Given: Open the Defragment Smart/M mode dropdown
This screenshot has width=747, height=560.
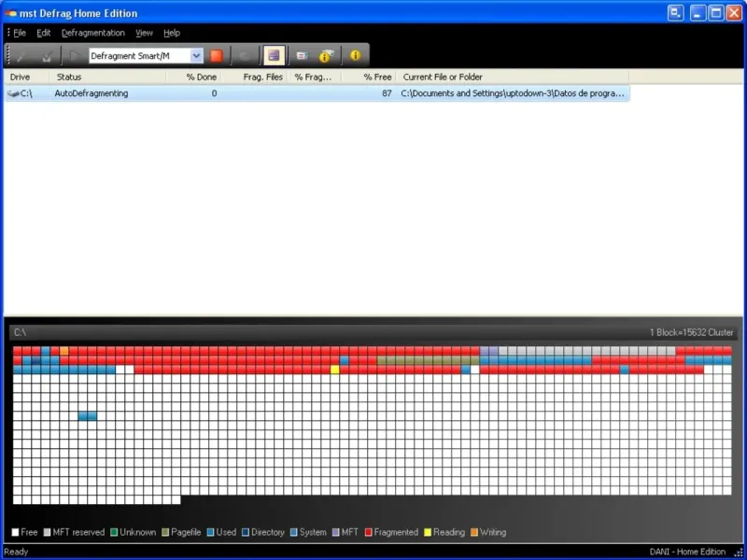Looking at the screenshot, I should click(x=196, y=56).
